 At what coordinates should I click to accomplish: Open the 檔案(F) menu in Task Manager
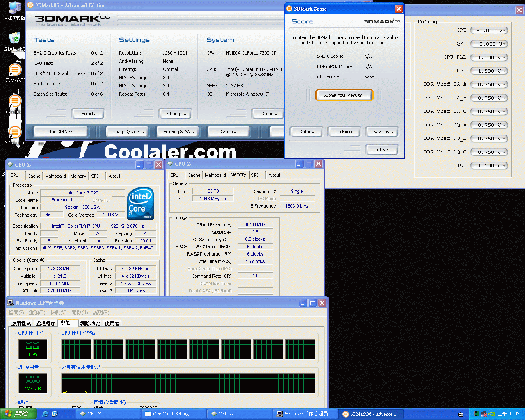(x=16, y=313)
